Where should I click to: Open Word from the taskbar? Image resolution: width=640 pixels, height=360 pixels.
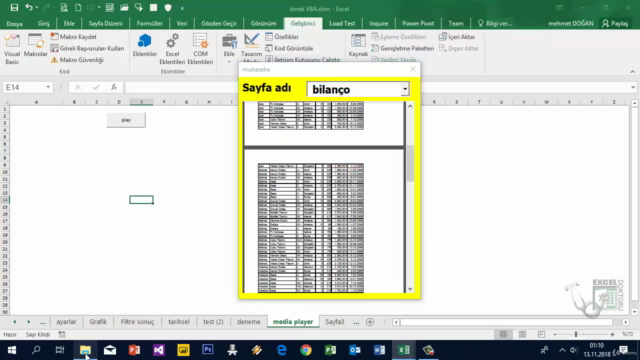[x=379, y=350]
